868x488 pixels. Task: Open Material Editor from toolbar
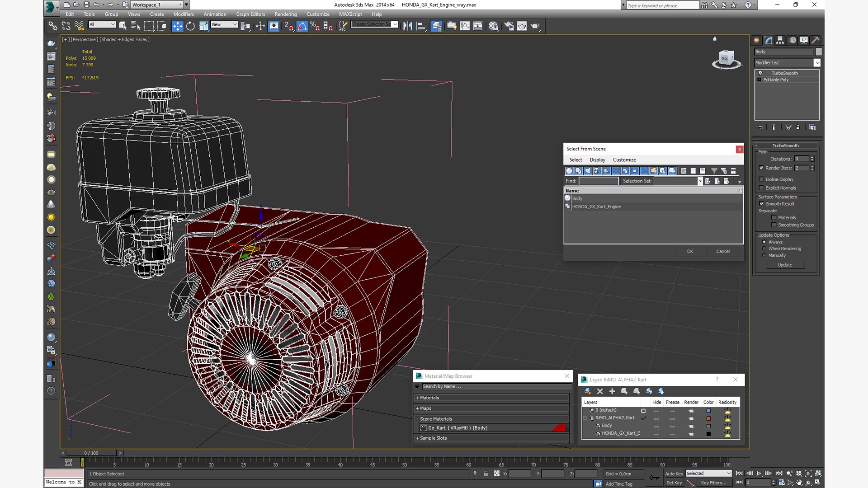[493, 26]
